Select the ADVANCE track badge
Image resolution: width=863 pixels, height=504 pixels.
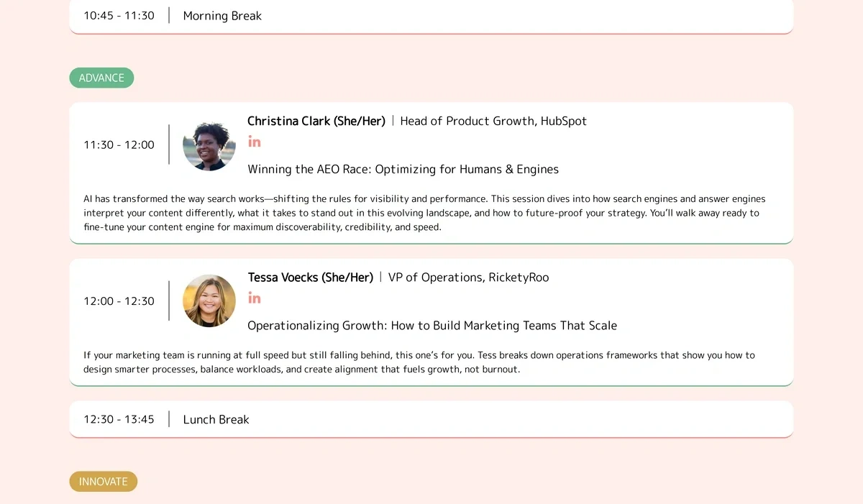coord(101,78)
